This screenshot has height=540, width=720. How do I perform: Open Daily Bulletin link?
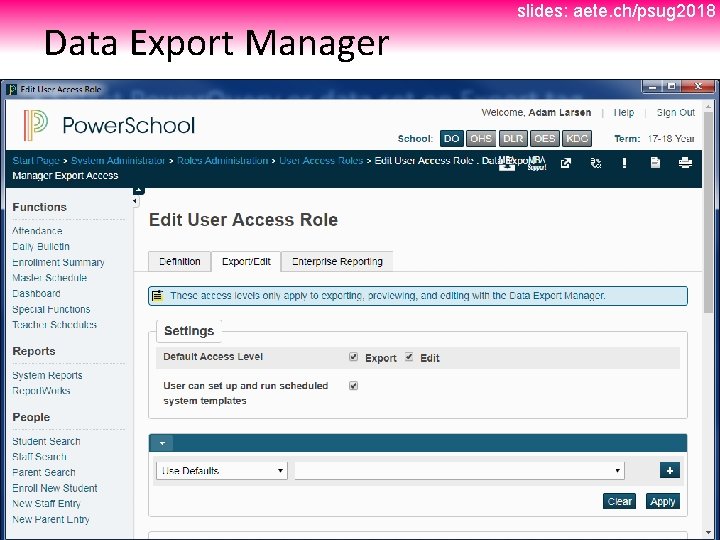tap(41, 246)
